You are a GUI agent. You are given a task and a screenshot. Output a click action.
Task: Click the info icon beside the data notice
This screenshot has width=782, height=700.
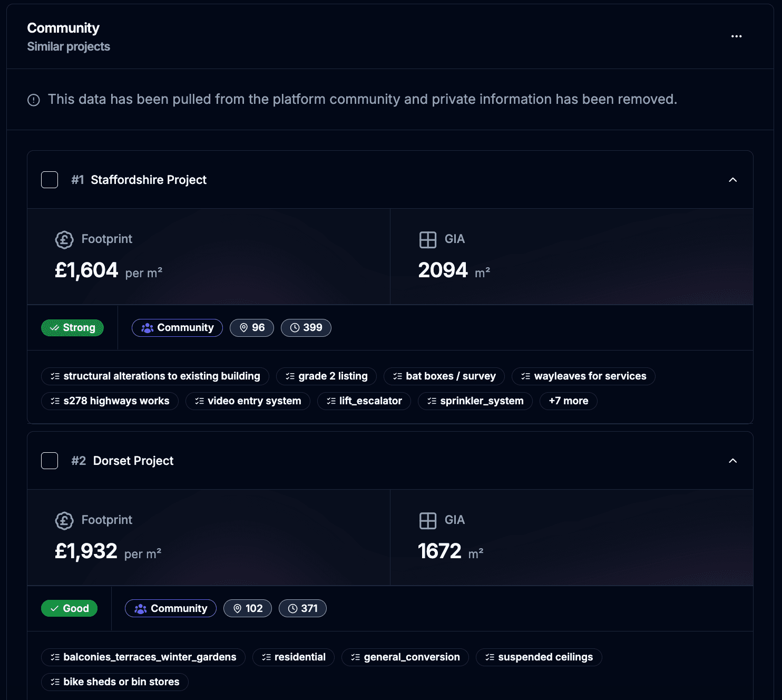(x=34, y=100)
